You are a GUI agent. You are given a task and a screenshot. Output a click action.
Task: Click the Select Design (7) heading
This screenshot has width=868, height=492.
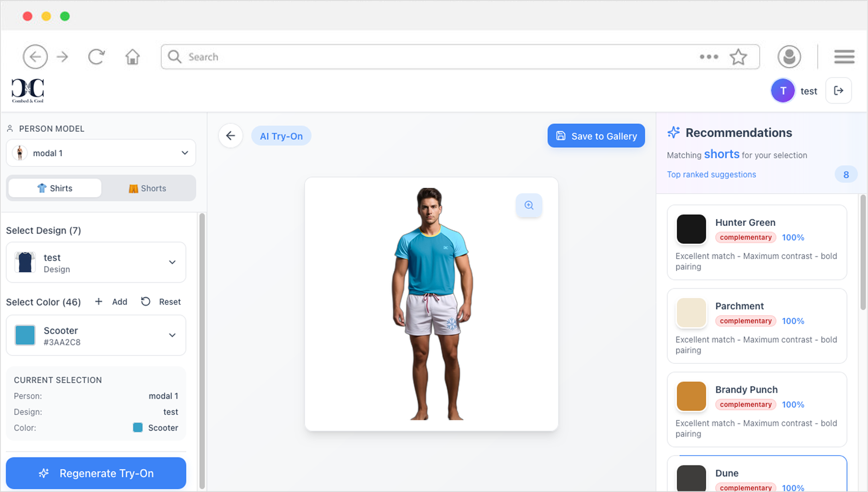tap(43, 231)
